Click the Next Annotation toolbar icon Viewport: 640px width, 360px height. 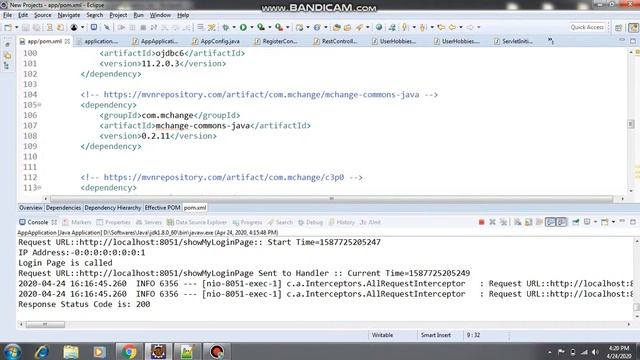[x=404, y=27]
